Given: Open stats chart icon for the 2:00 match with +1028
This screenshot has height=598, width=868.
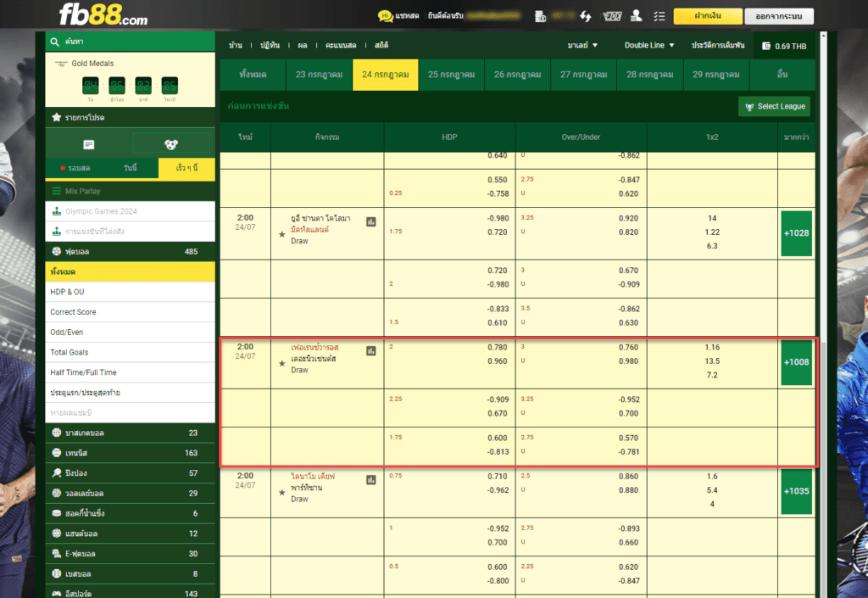Looking at the screenshot, I should [371, 221].
